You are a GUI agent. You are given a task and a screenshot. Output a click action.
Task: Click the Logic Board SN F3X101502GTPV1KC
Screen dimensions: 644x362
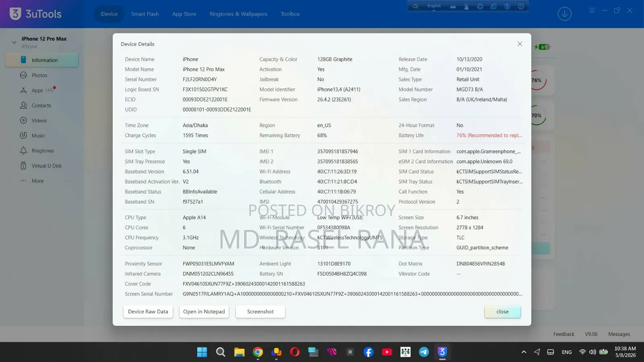[x=205, y=89]
